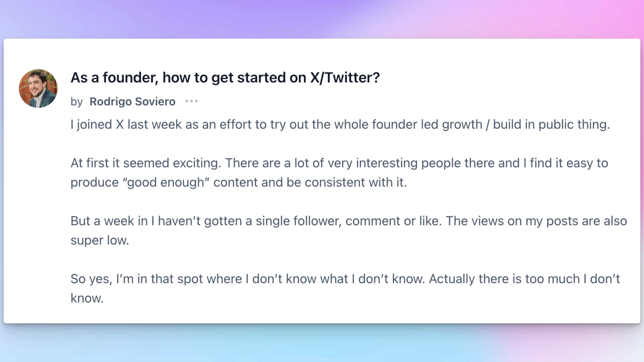Click Rodrigo Soviero's round profile avatar
The image size is (644, 362).
[38, 88]
